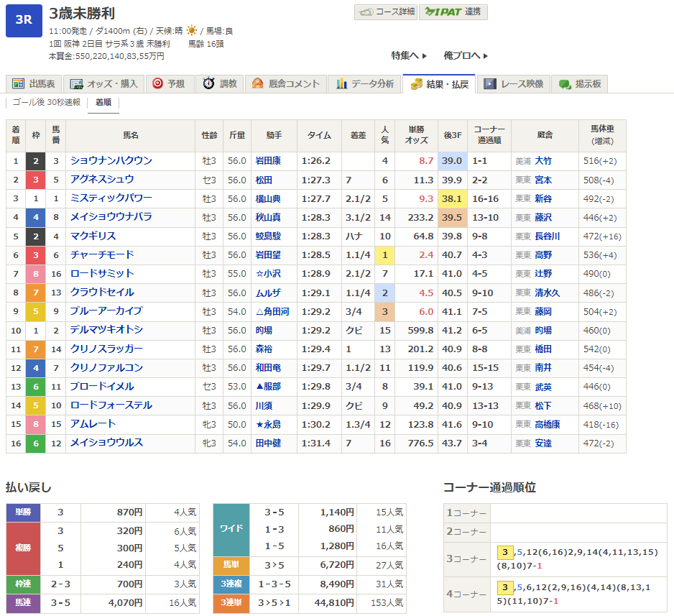
Task: Click the オッズ・購入 tab icon
Action: [x=74, y=84]
